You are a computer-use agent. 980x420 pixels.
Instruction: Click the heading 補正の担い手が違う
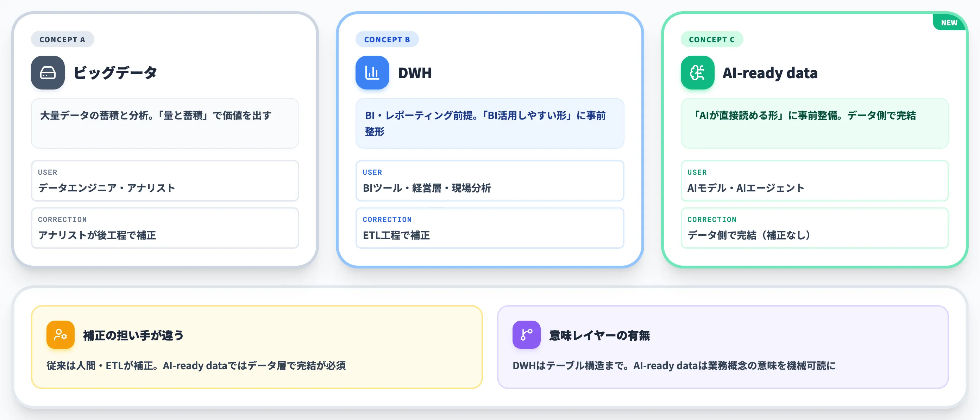click(x=133, y=335)
